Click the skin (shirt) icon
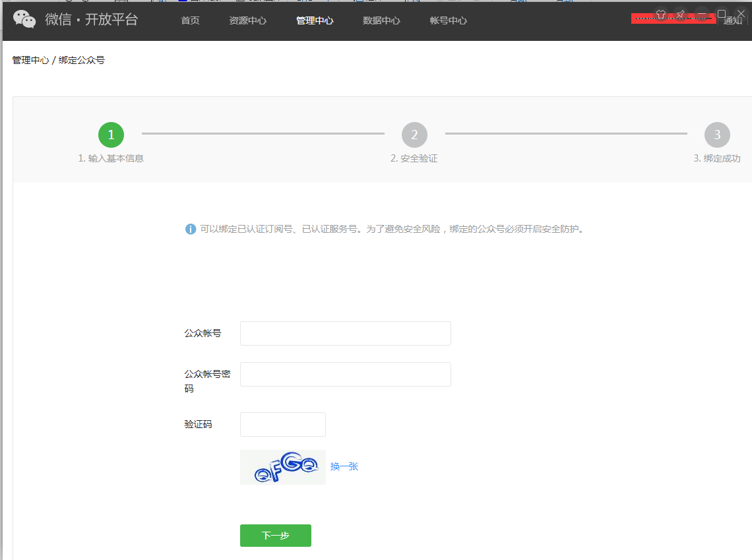 point(660,14)
